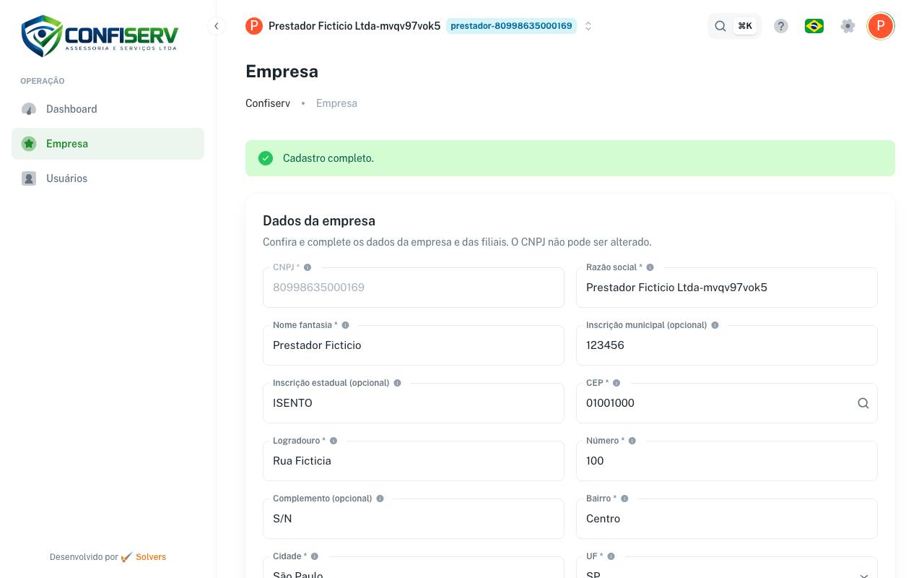Click the Complemento input field
924x578 pixels.
point(413,519)
